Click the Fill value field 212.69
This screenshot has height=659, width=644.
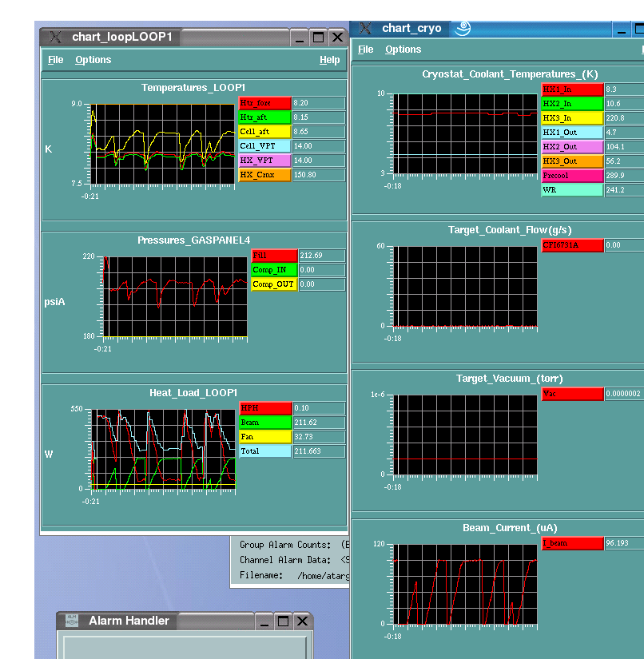click(322, 256)
